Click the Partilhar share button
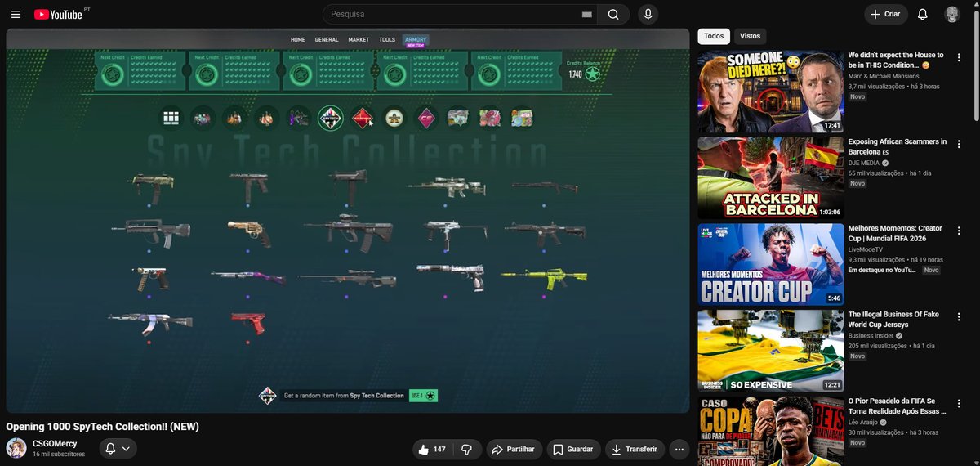980x466 pixels. click(x=513, y=449)
